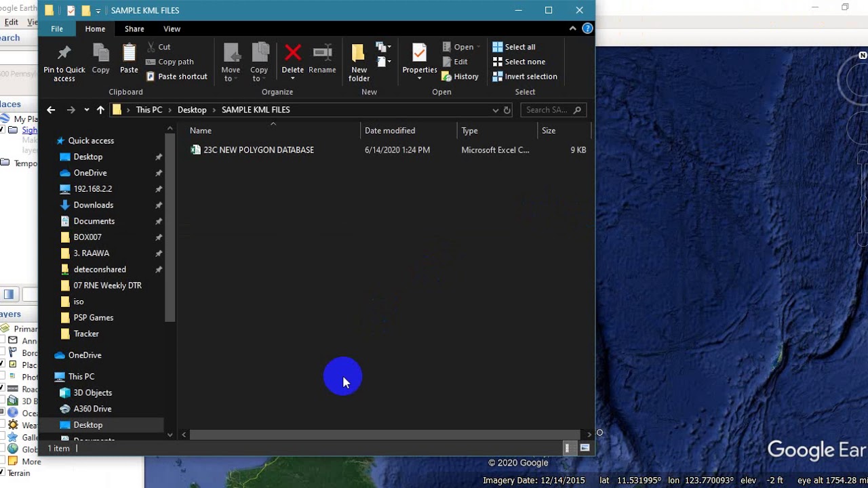Image resolution: width=868 pixels, height=488 pixels.
Task: Click the red Delete icon
Action: 293,53
